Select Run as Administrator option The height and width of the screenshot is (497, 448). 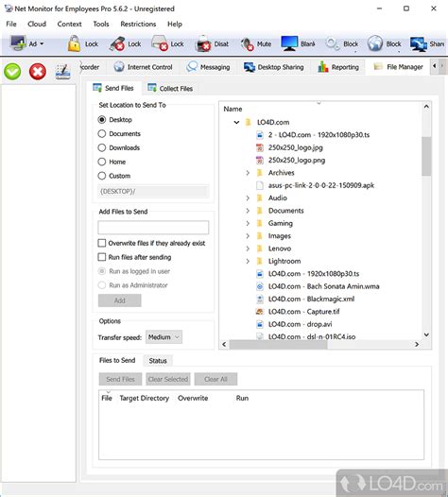(x=102, y=285)
